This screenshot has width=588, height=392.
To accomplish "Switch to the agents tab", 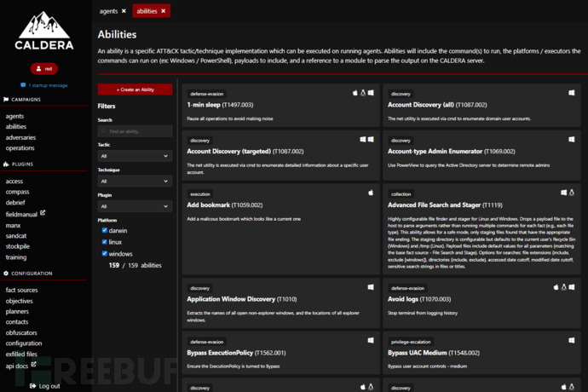I will coord(108,11).
